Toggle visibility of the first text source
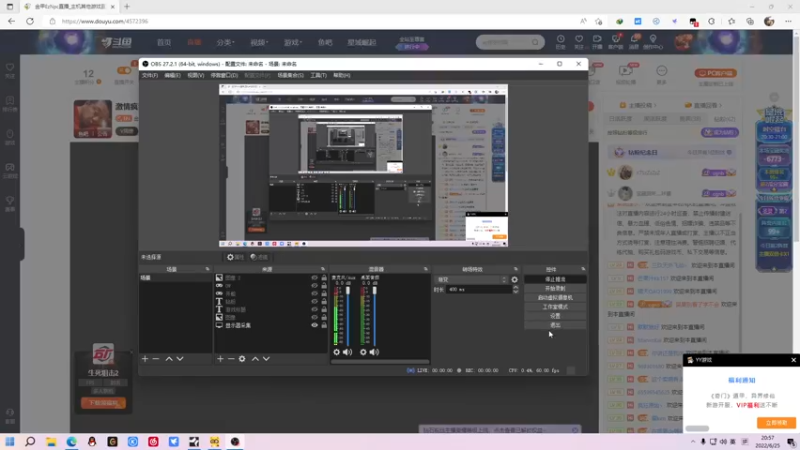This screenshot has width=800, height=450. pos(314,302)
